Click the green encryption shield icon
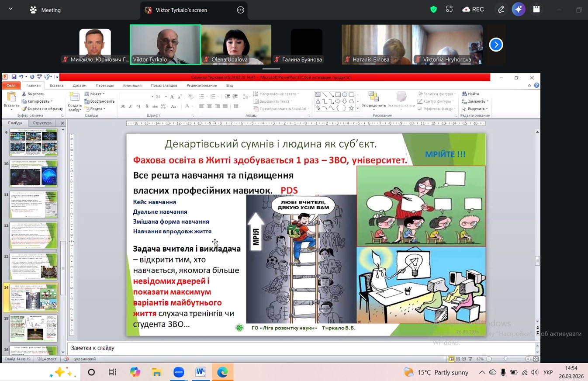Screen dimensions: 588x381 tap(433, 10)
